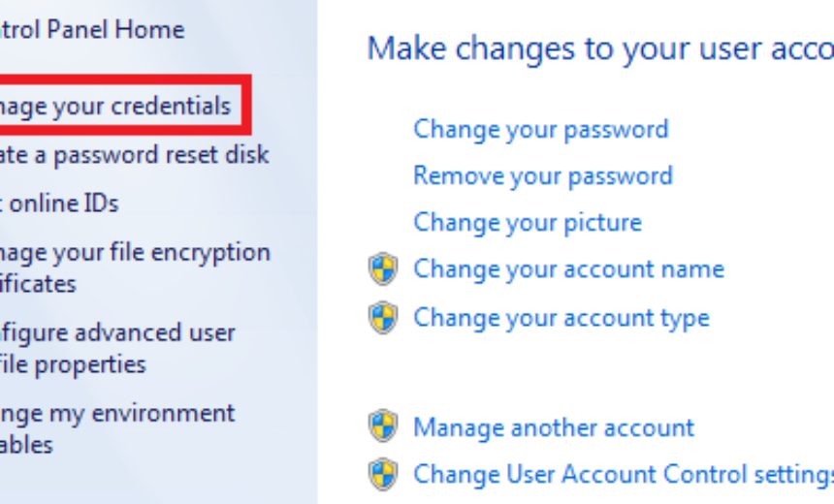The height and width of the screenshot is (504, 834).
Task: Click Change your account name link text
Action: [x=568, y=269]
